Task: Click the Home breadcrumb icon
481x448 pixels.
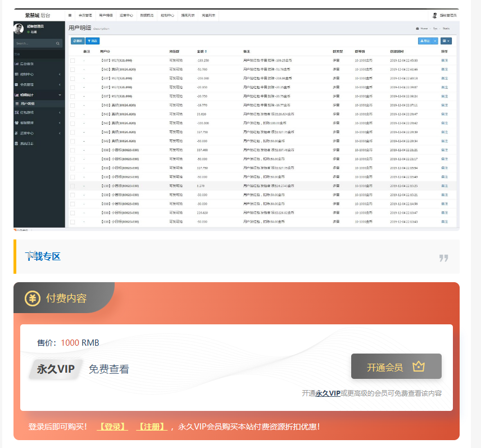Action: (x=417, y=29)
